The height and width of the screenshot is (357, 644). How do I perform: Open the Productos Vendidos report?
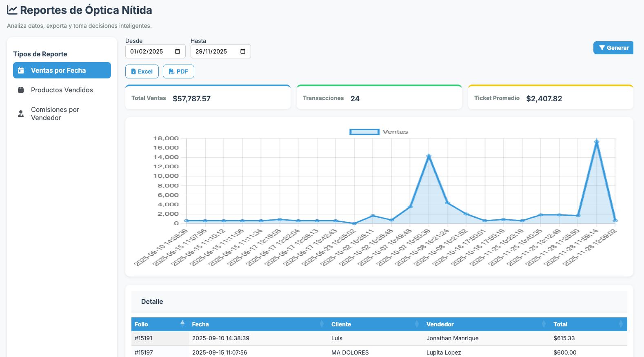pyautogui.click(x=62, y=90)
